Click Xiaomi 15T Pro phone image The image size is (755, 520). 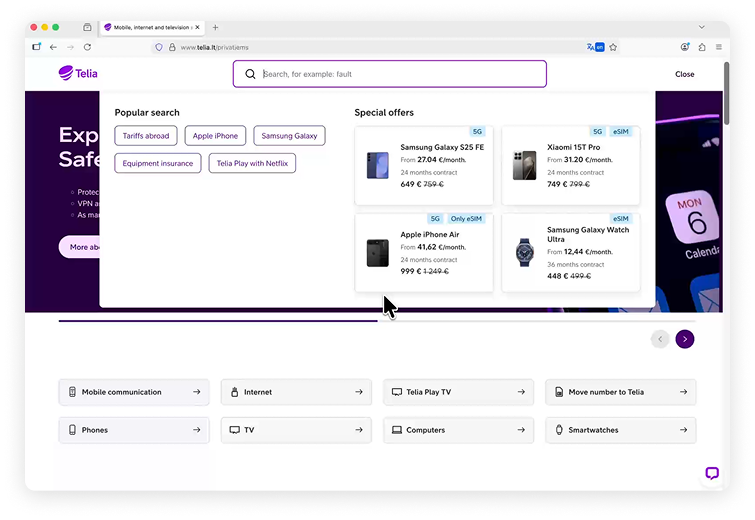(x=524, y=165)
